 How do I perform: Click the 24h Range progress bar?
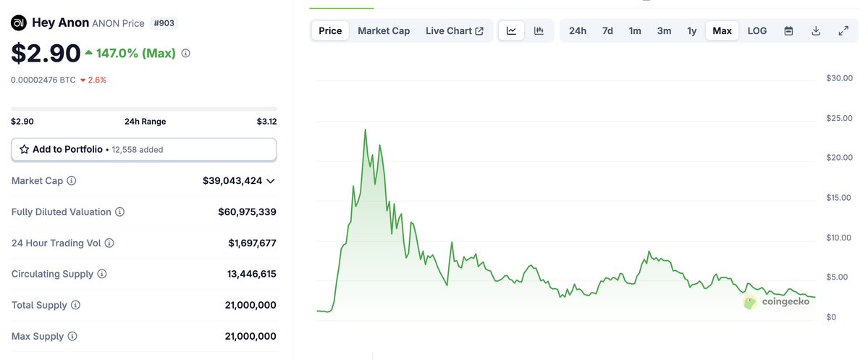[144, 109]
